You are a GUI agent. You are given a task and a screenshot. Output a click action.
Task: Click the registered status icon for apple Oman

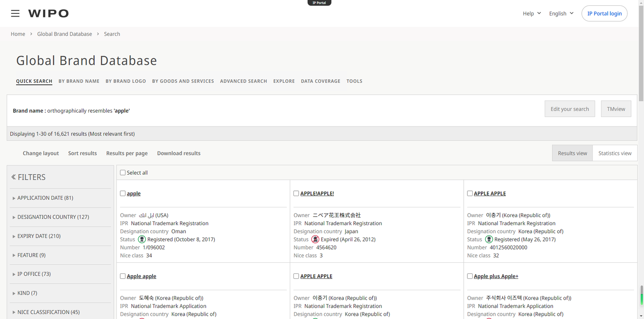point(142,239)
